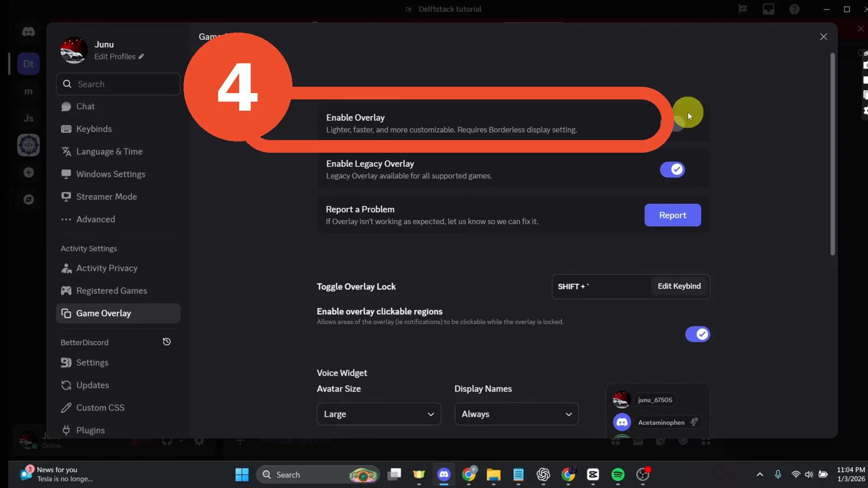Screen dimensions: 868x488
Task: Open the Avatar Size dropdown
Action: [x=379, y=414]
